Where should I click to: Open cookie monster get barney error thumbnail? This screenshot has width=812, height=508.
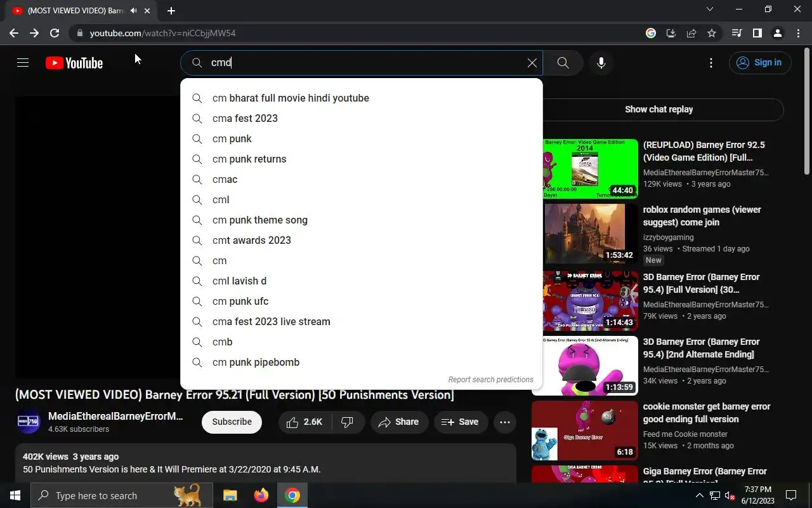[585, 430]
